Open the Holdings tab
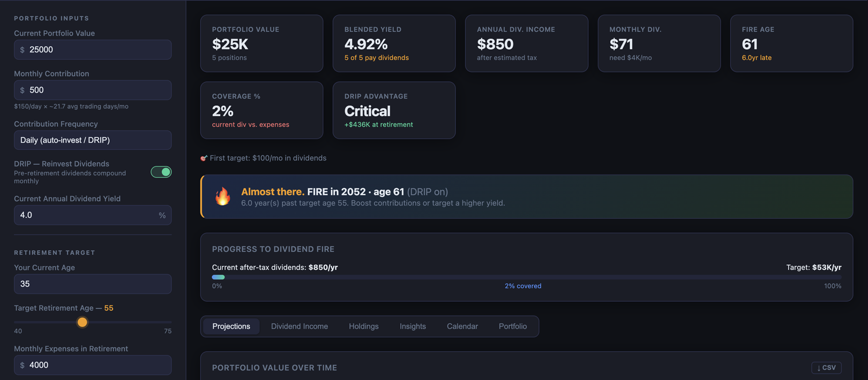 363,326
